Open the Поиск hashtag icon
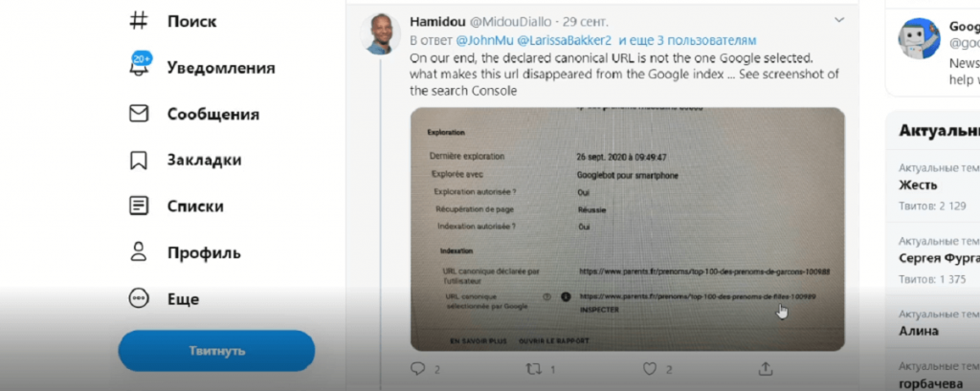Screen dimensions: 980x391 (x=138, y=21)
